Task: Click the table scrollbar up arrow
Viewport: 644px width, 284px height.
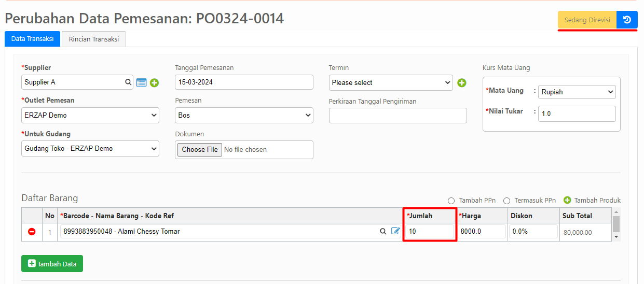Action: pos(616,212)
